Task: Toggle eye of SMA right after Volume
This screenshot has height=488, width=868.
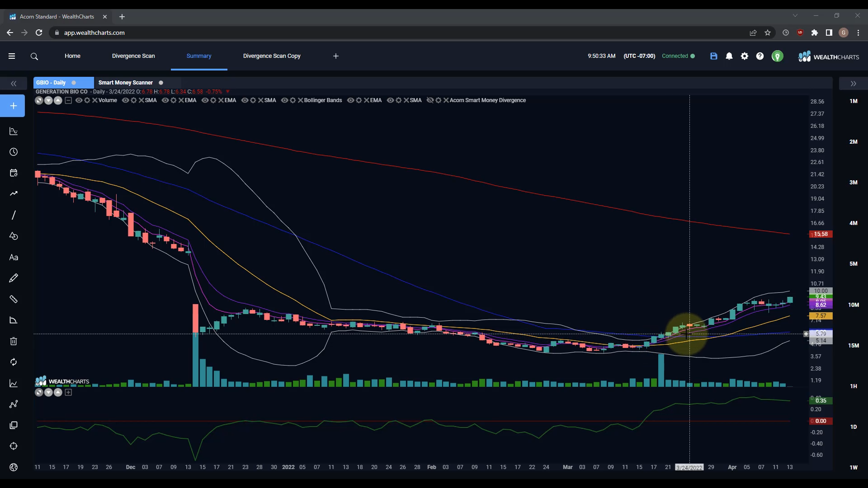Action: click(x=125, y=100)
